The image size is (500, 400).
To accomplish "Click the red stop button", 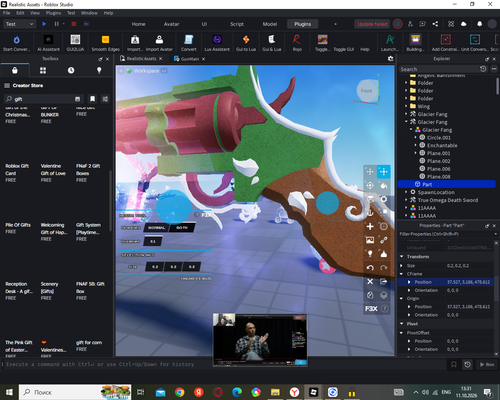I will click(74, 24).
